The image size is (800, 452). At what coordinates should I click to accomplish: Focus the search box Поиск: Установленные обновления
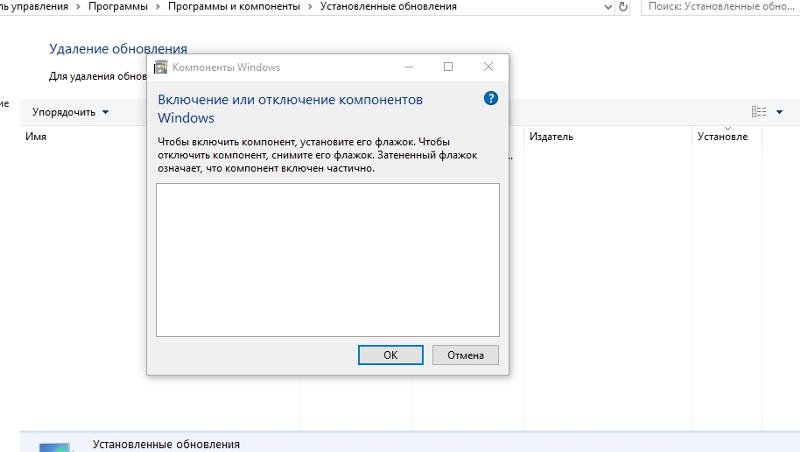[720, 7]
